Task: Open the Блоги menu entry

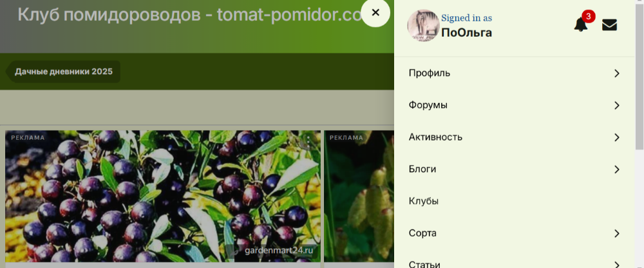Action: click(422, 169)
